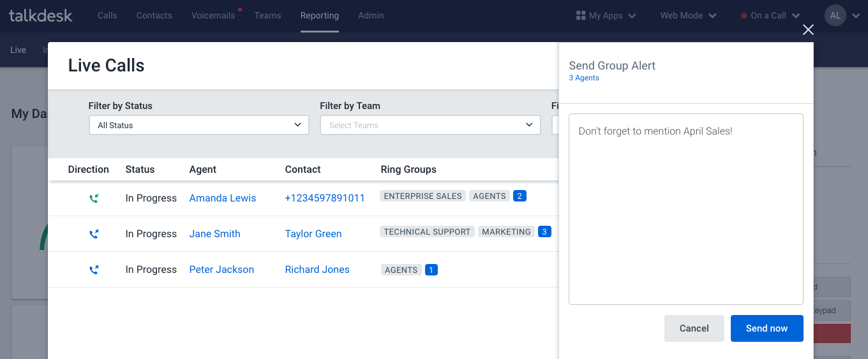Click the ring group count badge 3
Screen dimensions: 868x359
click(544, 231)
